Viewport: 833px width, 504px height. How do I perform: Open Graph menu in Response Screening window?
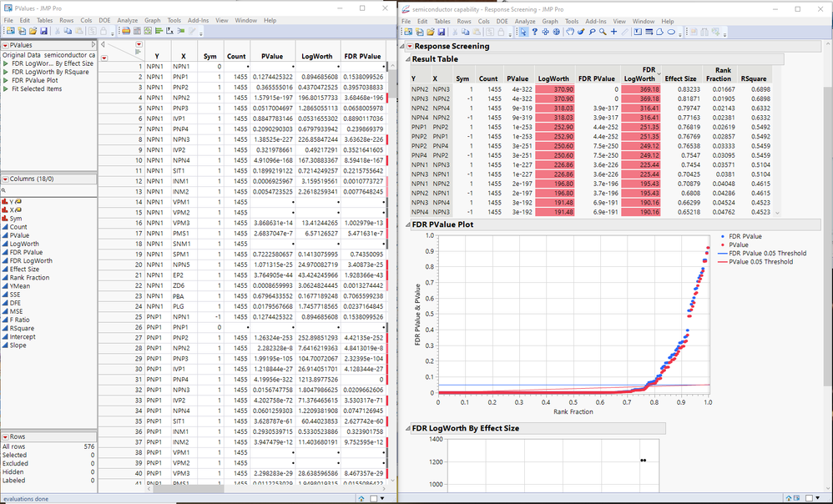tap(550, 21)
